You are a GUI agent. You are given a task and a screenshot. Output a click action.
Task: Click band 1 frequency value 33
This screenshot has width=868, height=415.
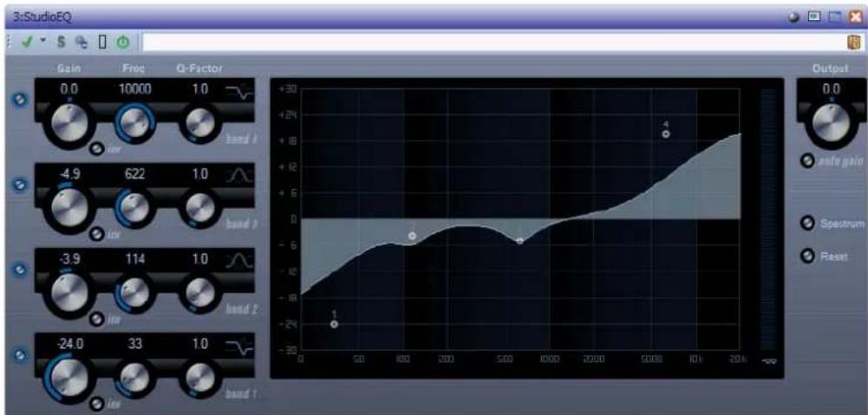tap(135, 344)
